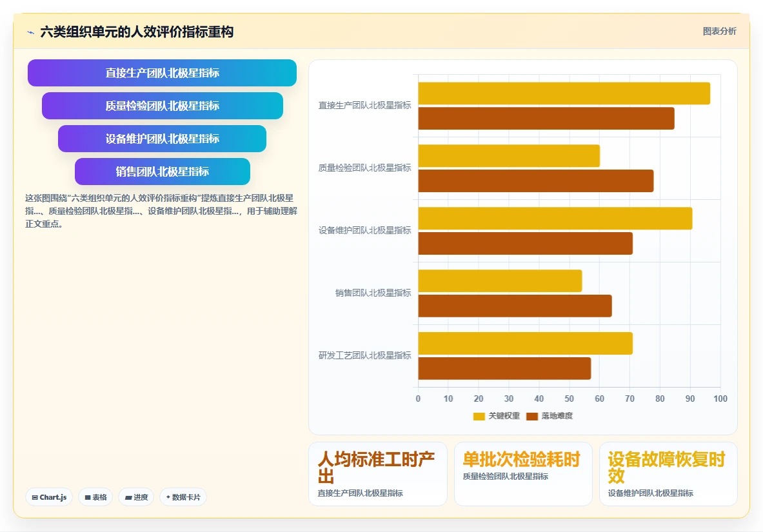This screenshot has height=532, width=763.
Task: Select the 进度 tag chip
Action: click(x=136, y=497)
